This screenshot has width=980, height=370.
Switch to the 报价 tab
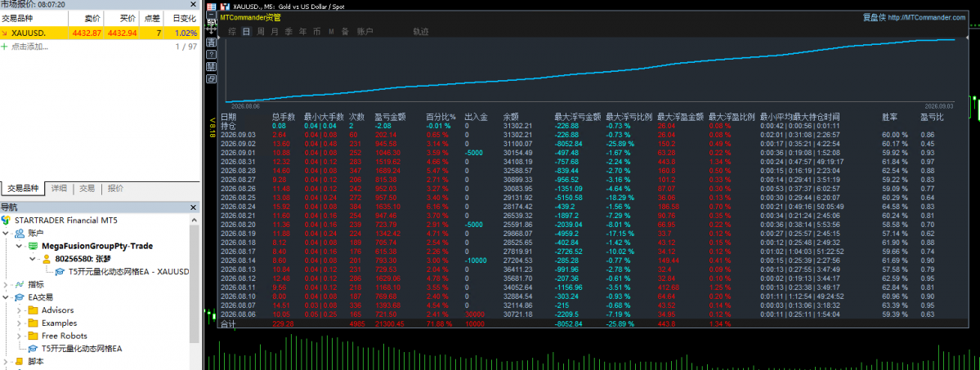[x=115, y=188]
